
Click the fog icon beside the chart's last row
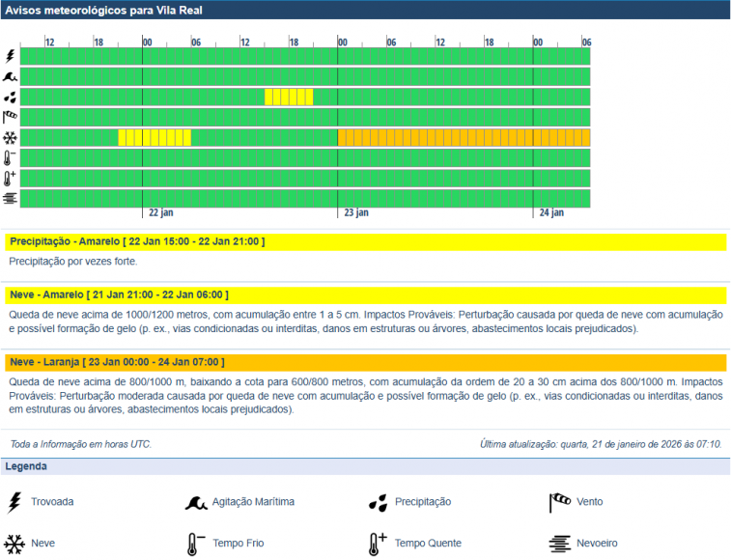coord(10,199)
